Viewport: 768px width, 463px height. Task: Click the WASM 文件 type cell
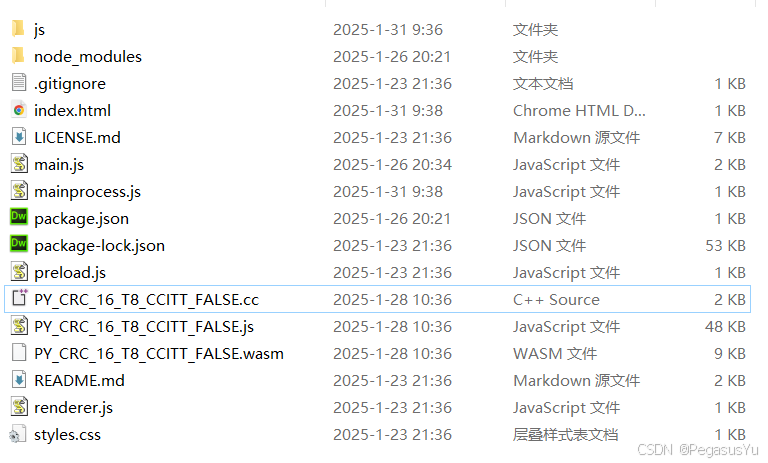point(555,353)
